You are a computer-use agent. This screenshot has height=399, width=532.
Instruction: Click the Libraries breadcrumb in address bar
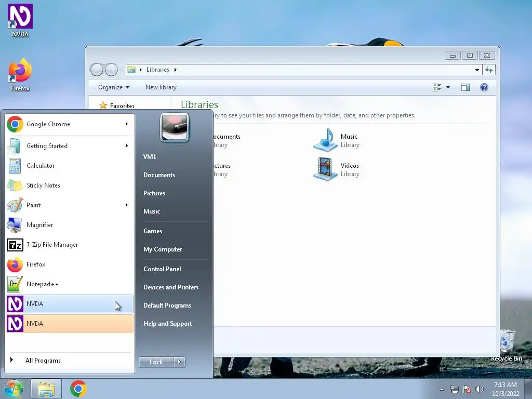coord(158,70)
